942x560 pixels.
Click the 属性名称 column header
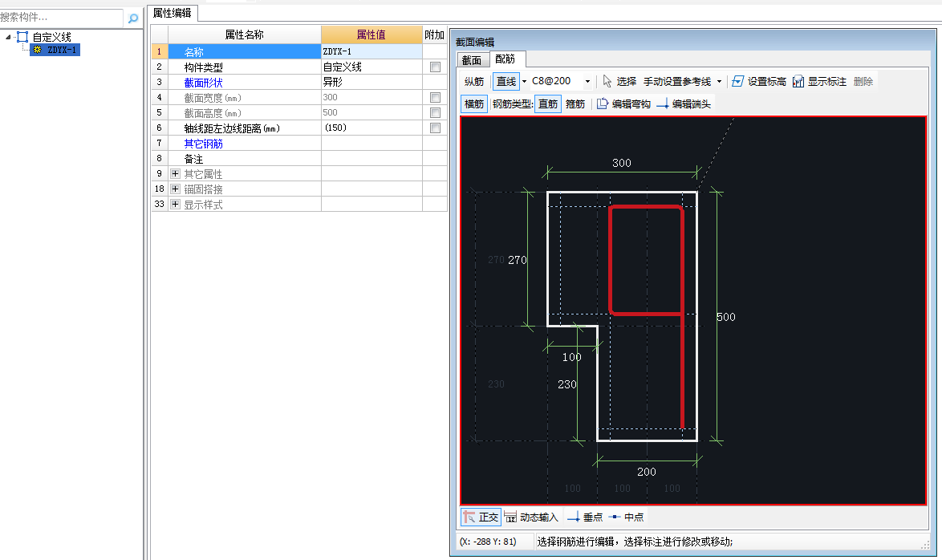pos(245,34)
